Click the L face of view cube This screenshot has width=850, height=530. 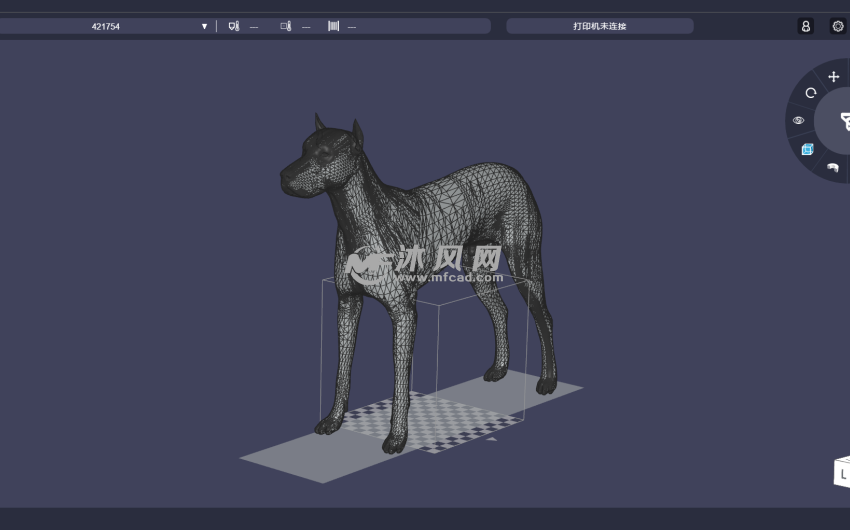pyautogui.click(x=843, y=473)
